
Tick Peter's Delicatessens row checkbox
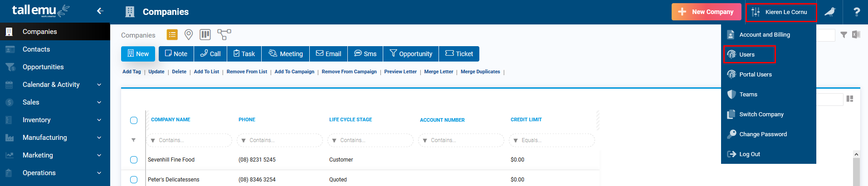coord(134,180)
